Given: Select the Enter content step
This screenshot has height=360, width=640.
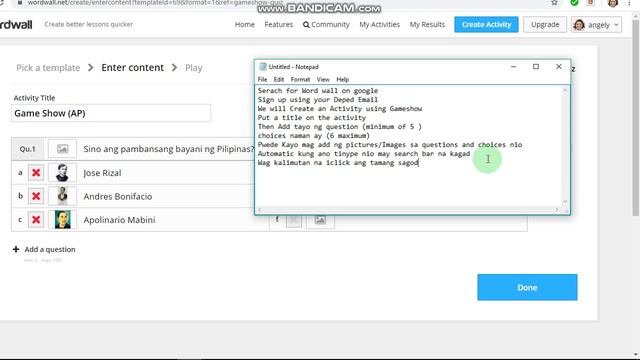Looking at the screenshot, I should tap(132, 67).
